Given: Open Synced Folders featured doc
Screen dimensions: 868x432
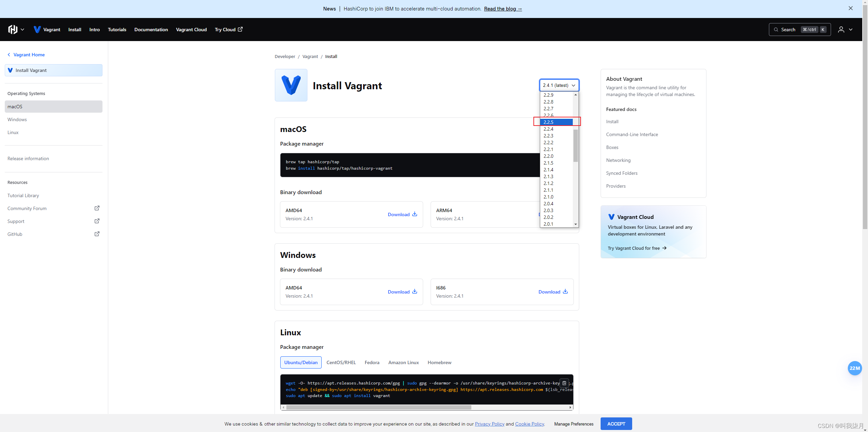Looking at the screenshot, I should coord(622,173).
